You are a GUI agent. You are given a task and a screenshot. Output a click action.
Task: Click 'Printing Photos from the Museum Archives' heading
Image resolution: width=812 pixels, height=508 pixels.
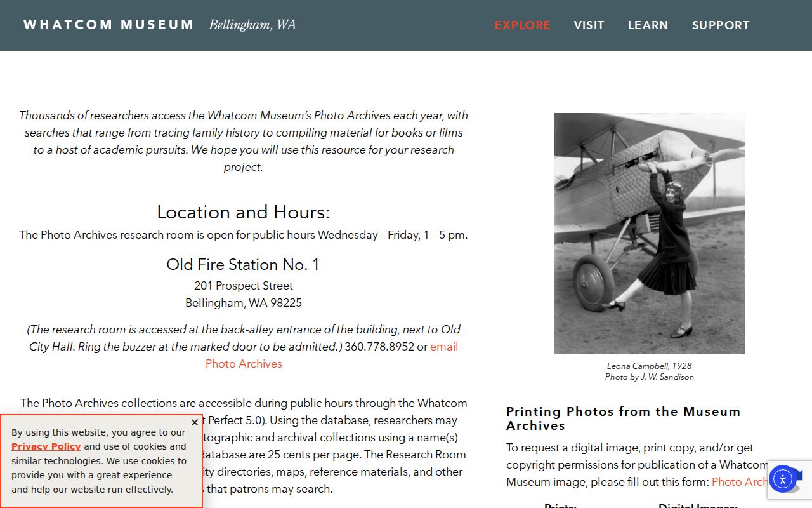pyautogui.click(x=624, y=418)
